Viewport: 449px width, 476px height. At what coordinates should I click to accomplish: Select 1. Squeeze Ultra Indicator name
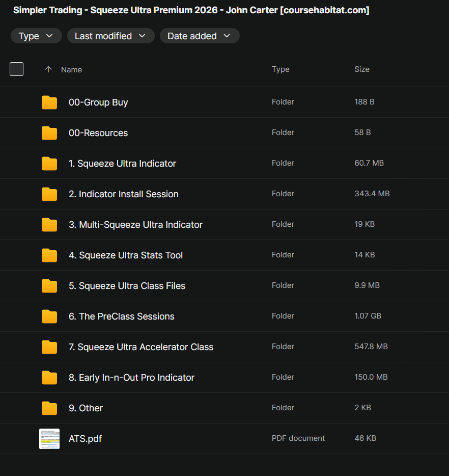[123, 164]
